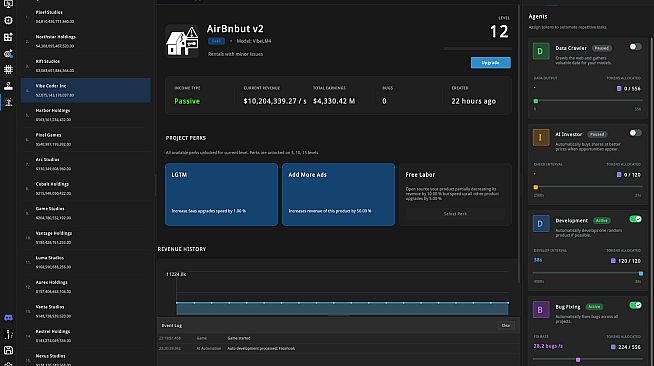Select Pixel Studios in the company list
Viewport: 654px width, 366px height.
[x=86, y=17]
